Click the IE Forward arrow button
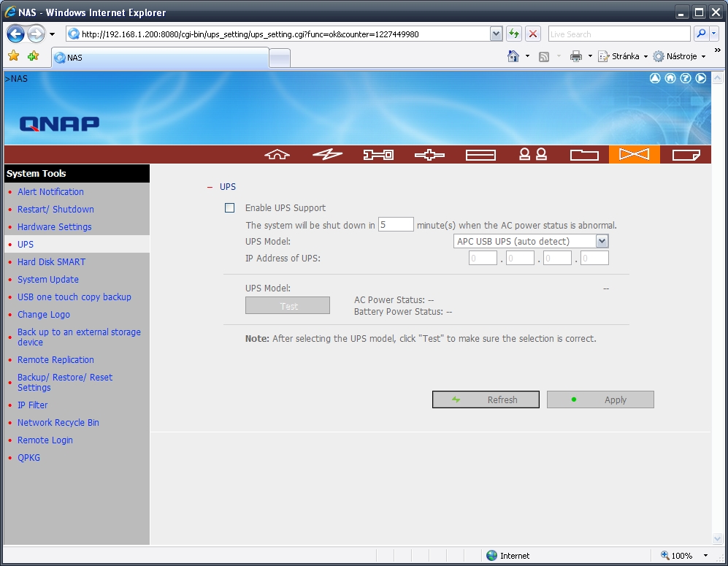This screenshot has height=566, width=728. 36,34
